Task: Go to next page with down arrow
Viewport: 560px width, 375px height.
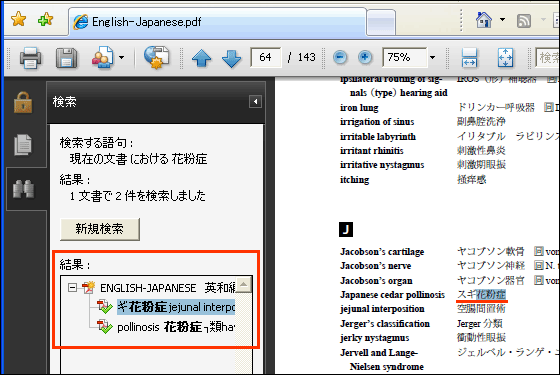Action: tap(231, 58)
